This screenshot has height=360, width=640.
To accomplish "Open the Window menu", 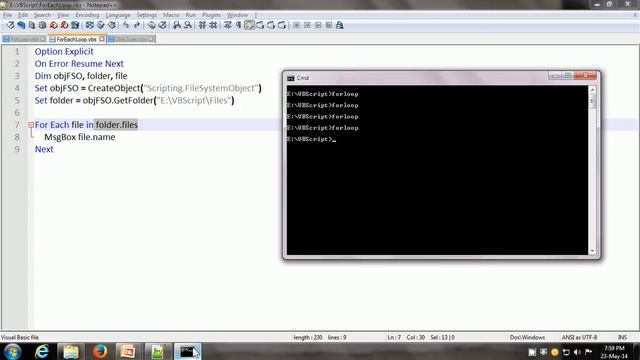I will click(x=238, y=15).
